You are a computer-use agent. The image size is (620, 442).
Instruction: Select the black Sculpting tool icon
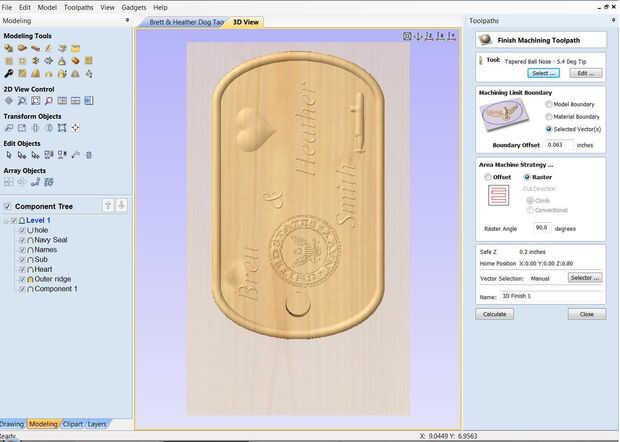pos(8,74)
